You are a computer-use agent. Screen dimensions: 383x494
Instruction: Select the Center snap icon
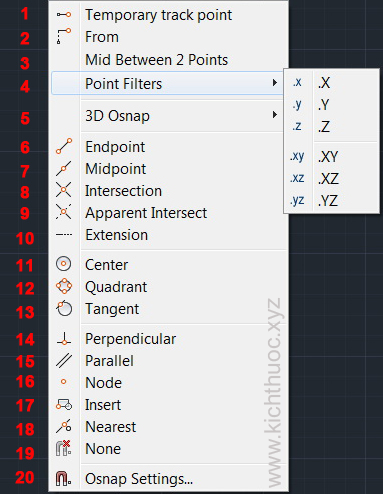[x=64, y=264]
